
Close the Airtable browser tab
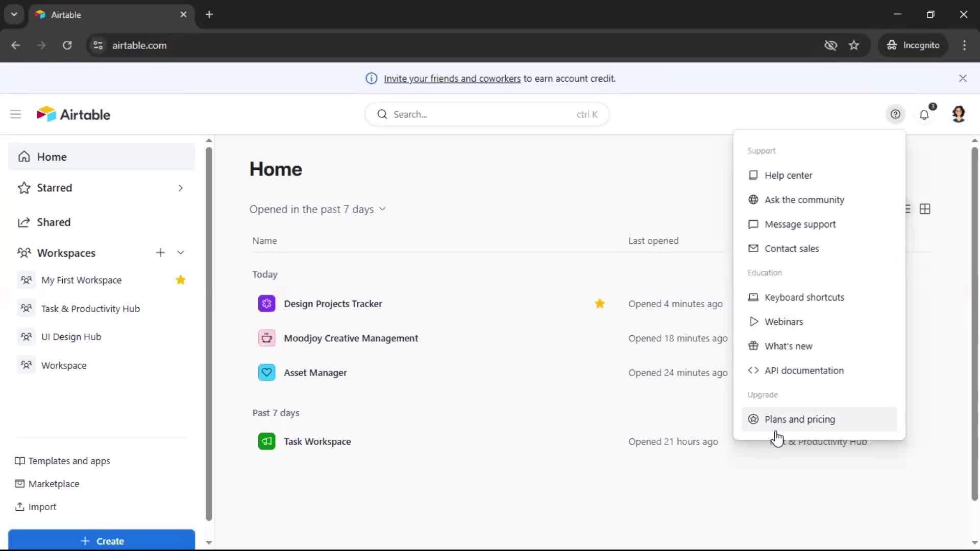183,14
